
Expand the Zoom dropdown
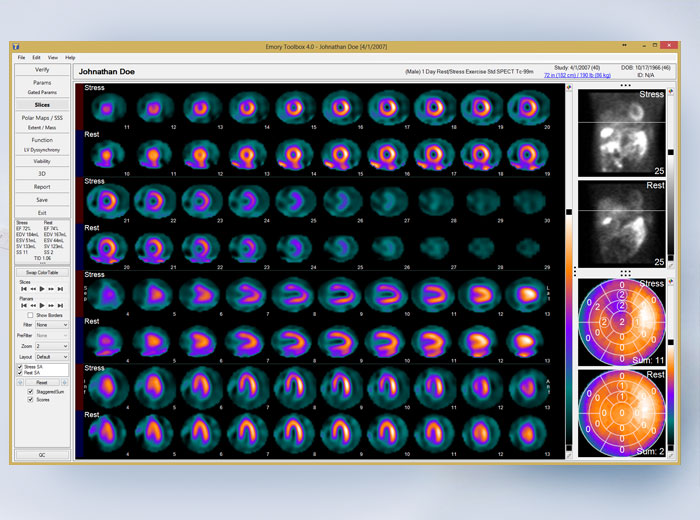coord(51,346)
